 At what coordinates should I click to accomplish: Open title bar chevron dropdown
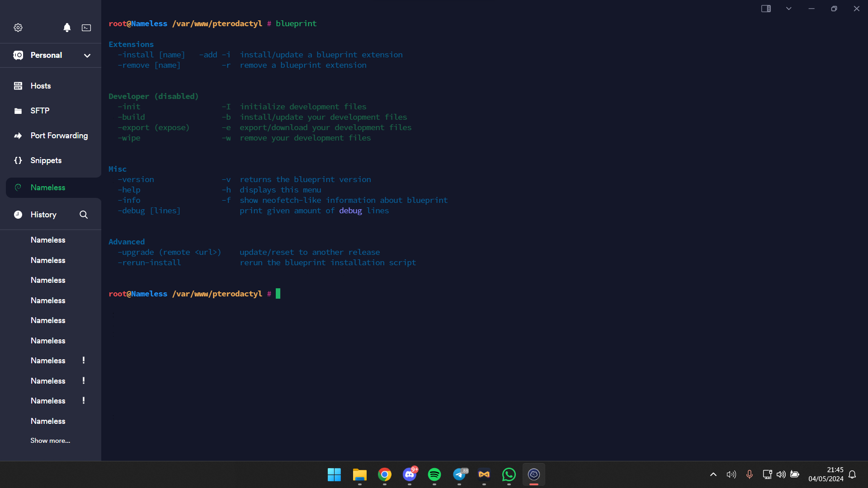(x=789, y=9)
